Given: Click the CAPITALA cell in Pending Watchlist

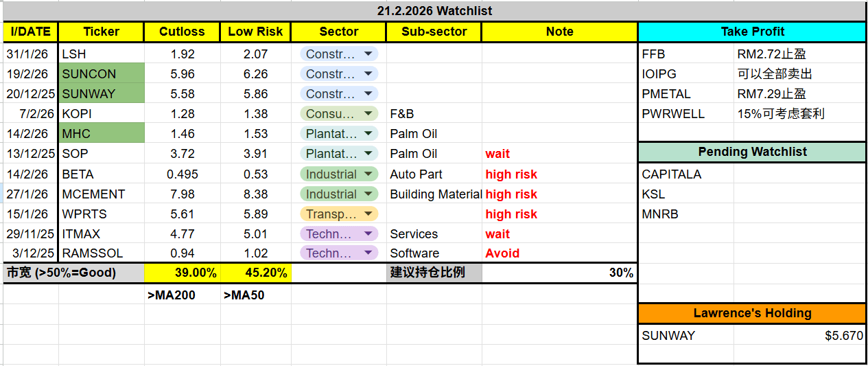Looking at the screenshot, I should [x=685, y=174].
